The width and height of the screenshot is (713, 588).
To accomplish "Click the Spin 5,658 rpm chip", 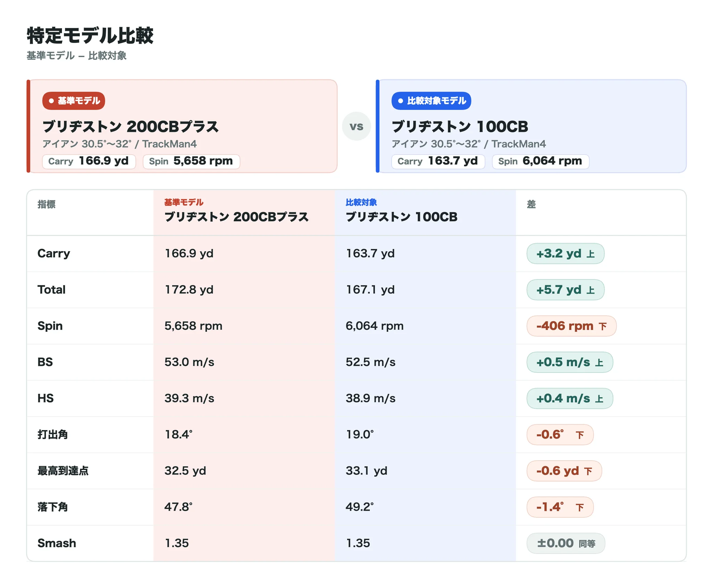I will [191, 161].
